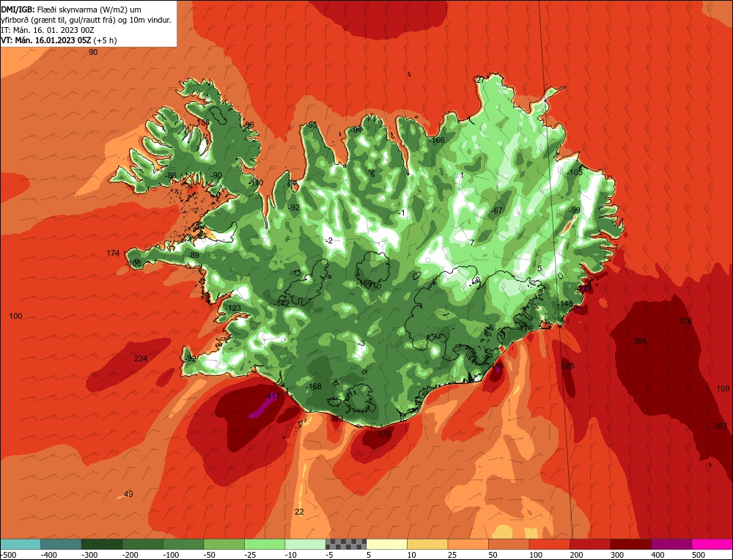Click the map value "325" southeast of Iceland
Viewport: 733px width, 560px height.
pyautogui.click(x=567, y=366)
